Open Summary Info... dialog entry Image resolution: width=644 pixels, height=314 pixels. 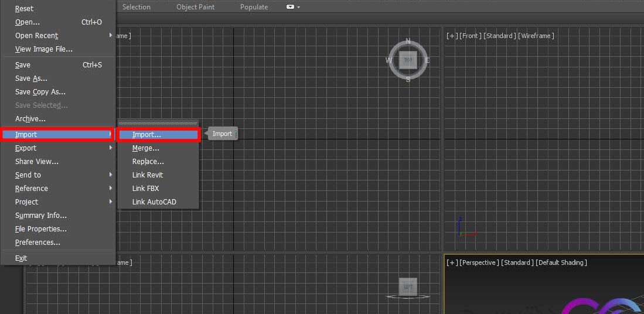tap(57, 216)
